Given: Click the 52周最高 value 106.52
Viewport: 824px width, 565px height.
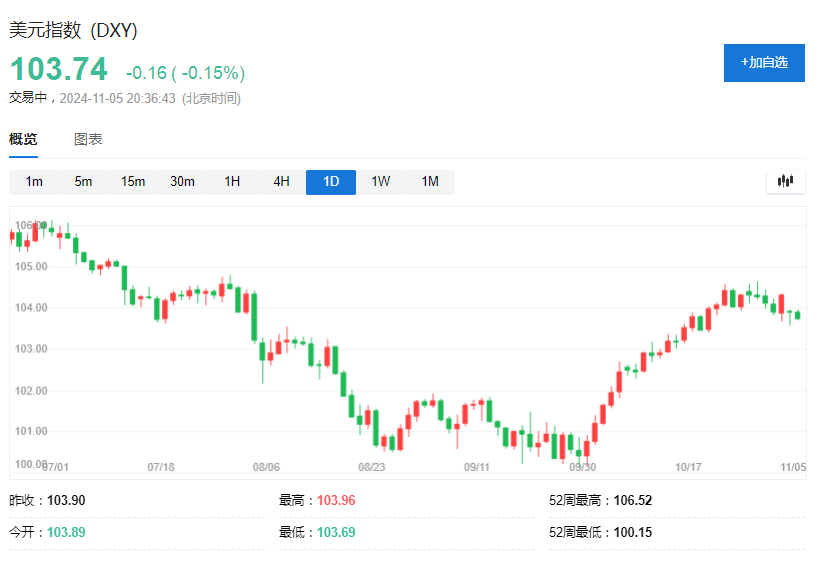Looking at the screenshot, I should click(x=631, y=500).
